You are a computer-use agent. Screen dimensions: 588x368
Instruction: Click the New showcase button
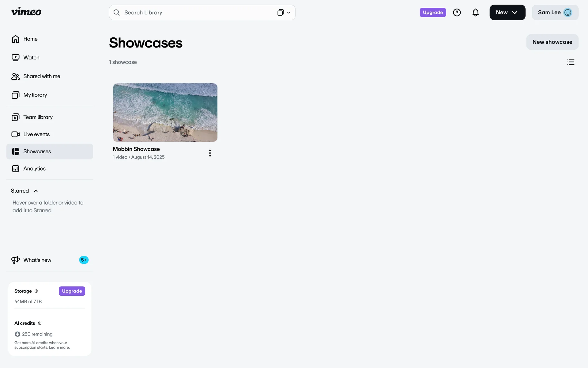[552, 42]
